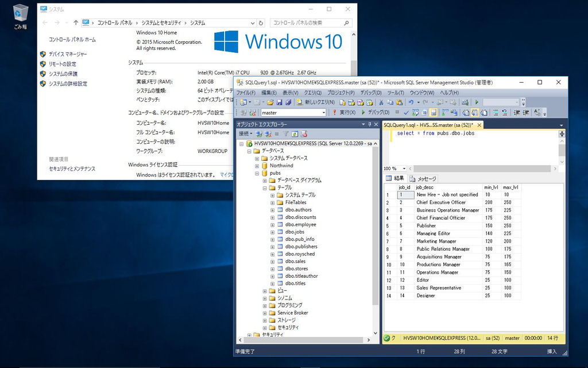Click the Copy icon in SSMS toolbar
588x368 pixels.
pyautogui.click(x=390, y=102)
